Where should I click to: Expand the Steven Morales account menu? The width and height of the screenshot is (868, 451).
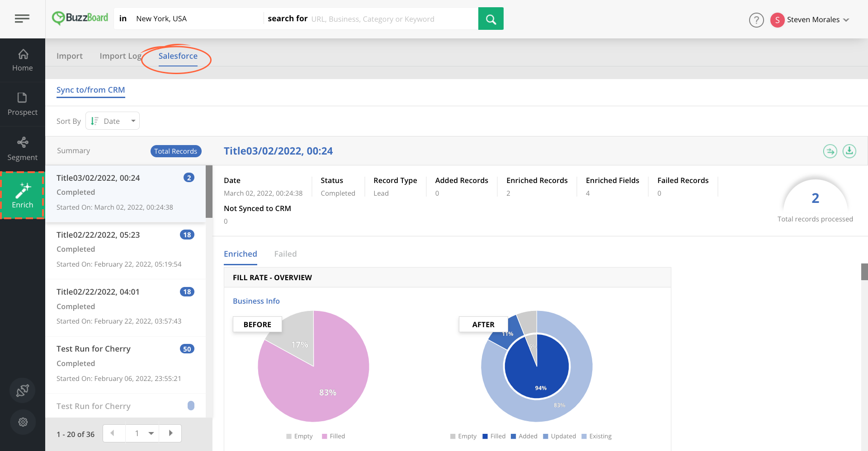tap(846, 20)
